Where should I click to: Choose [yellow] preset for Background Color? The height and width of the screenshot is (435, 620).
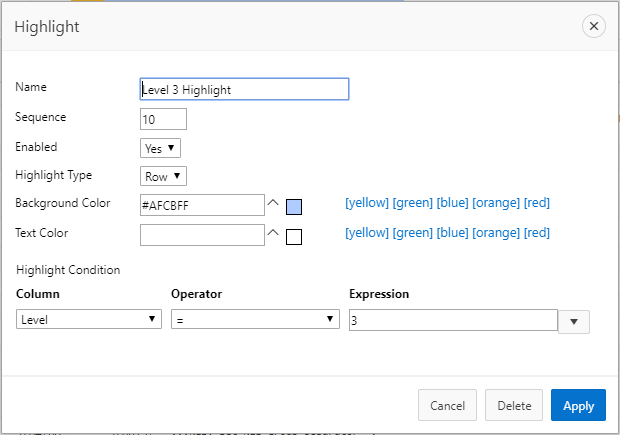(x=367, y=203)
